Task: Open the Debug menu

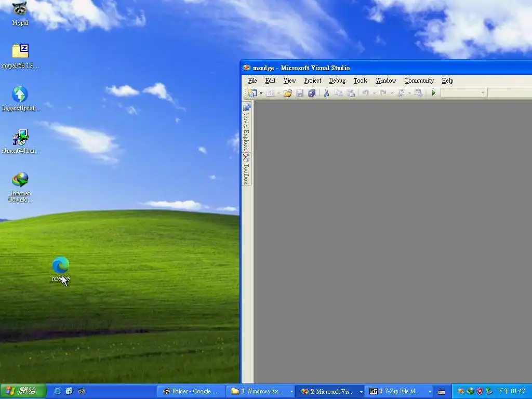Action: point(337,81)
